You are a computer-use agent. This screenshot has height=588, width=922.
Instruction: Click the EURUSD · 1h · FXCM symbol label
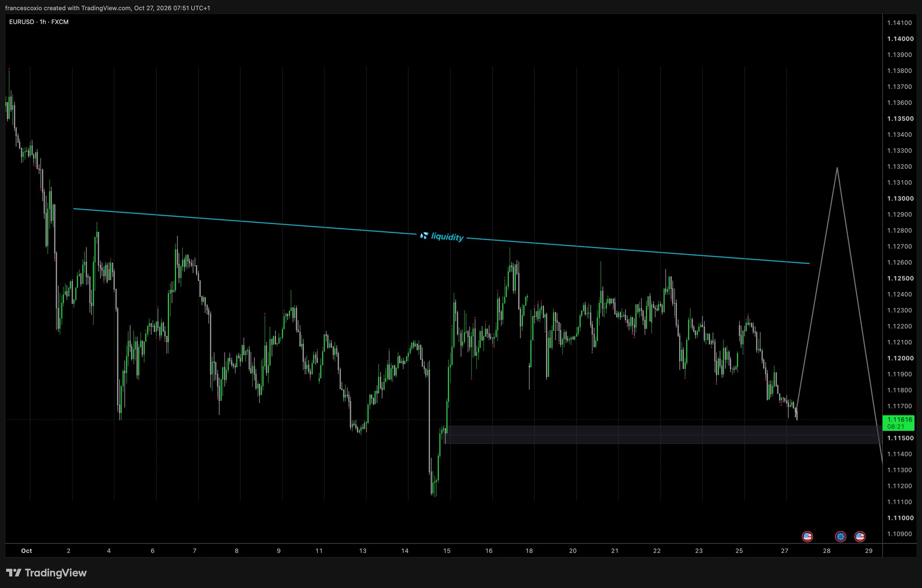[x=39, y=22]
